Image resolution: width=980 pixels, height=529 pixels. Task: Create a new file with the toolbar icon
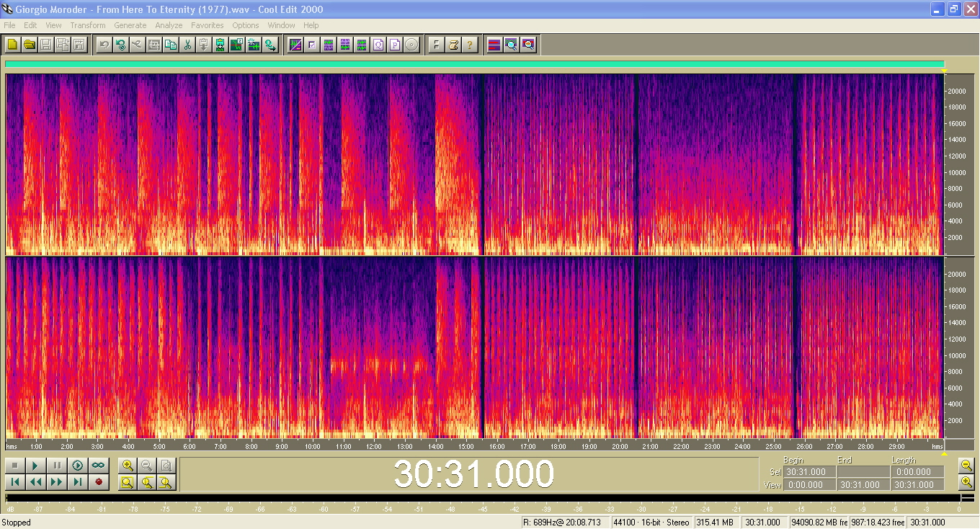[x=12, y=45]
